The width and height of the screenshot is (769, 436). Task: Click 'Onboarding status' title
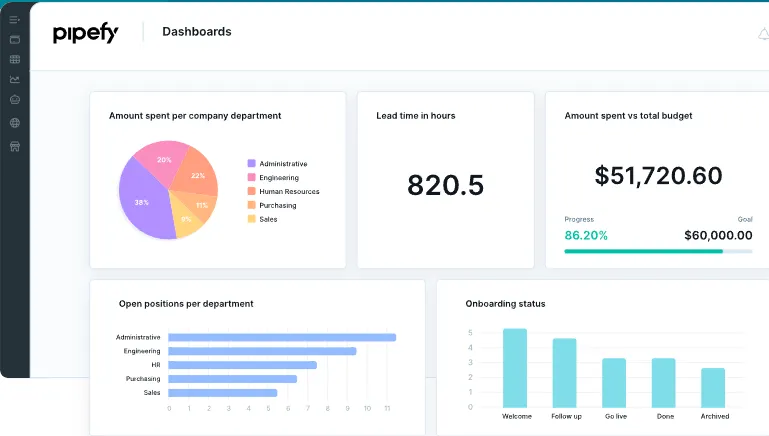505,304
